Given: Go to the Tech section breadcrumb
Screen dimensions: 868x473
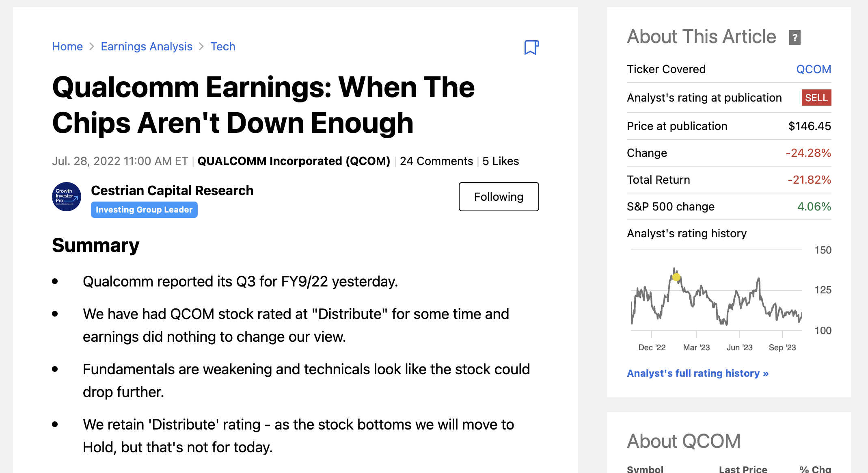Looking at the screenshot, I should click(223, 46).
